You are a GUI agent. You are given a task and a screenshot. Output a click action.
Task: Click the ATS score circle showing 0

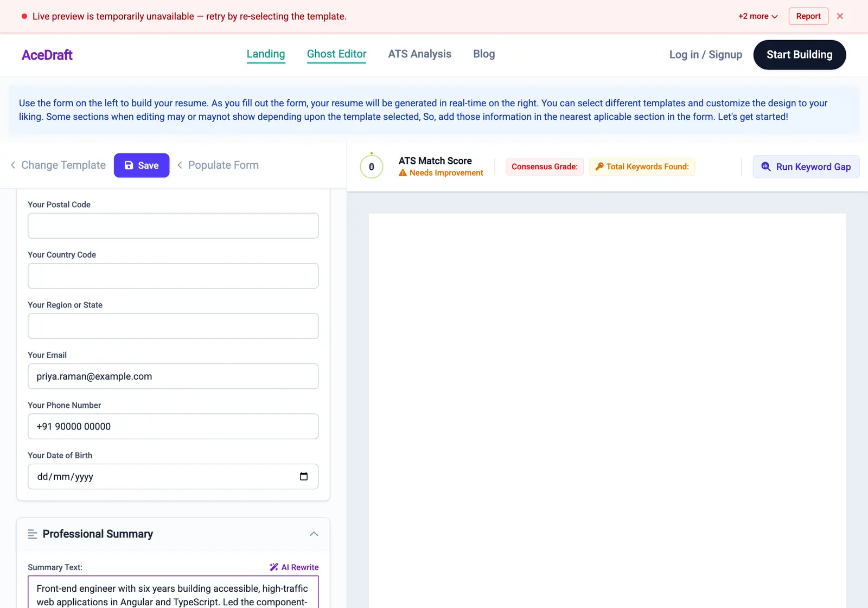[372, 167]
